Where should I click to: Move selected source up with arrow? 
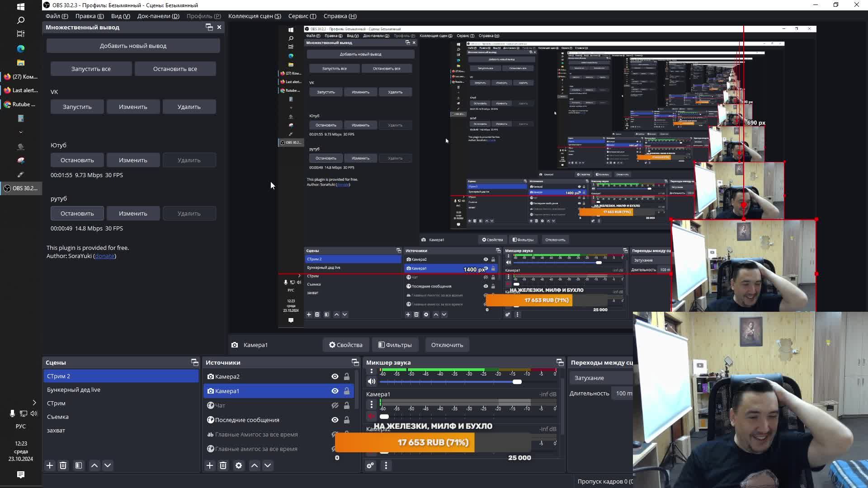tap(255, 465)
